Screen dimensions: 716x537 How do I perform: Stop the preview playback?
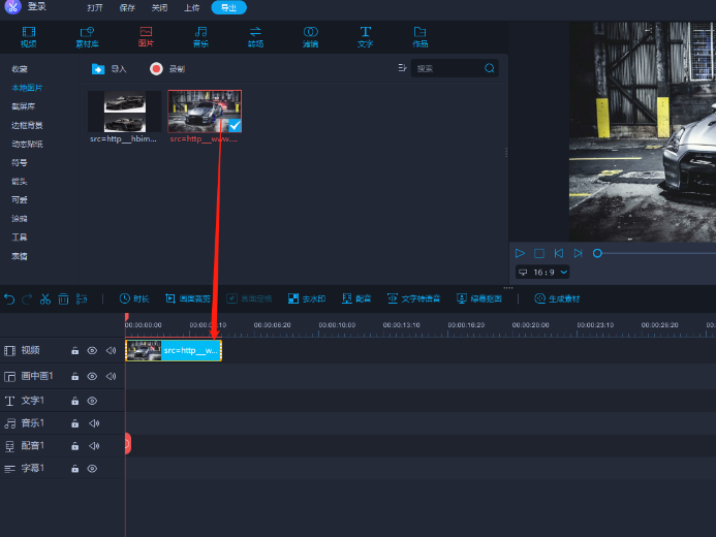click(x=539, y=253)
